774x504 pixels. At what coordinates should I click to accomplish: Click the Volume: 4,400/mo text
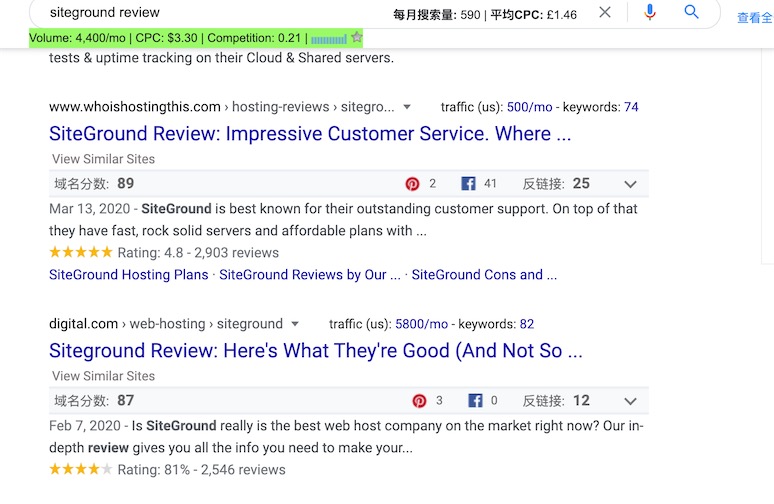[x=77, y=38]
